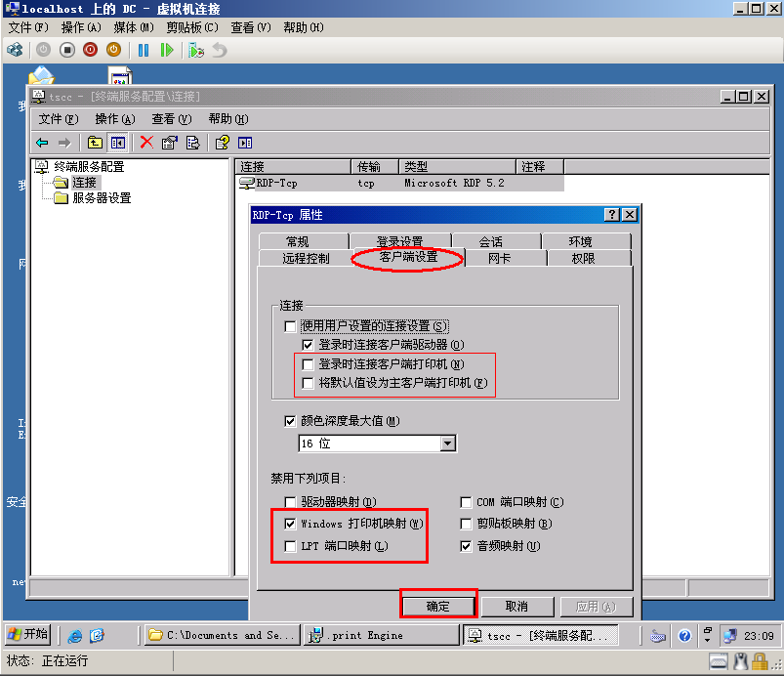This screenshot has width=784, height=676.
Task: Enable COM 端口映射 checkbox
Action: 466,502
